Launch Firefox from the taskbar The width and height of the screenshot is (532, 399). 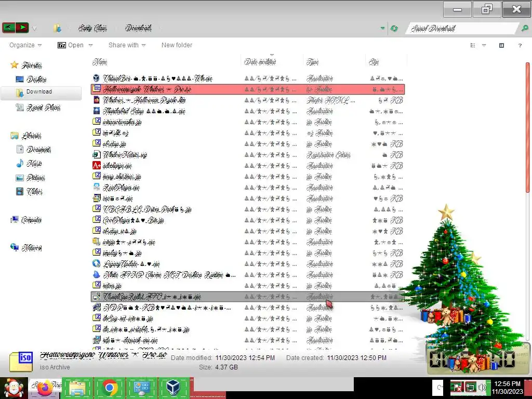pos(46,388)
